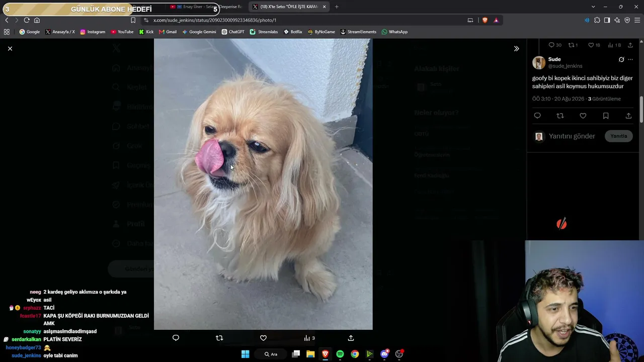Viewport: 644px width, 362px height.
Task: Open the Brave Shields lion icon
Action: click(x=485, y=20)
